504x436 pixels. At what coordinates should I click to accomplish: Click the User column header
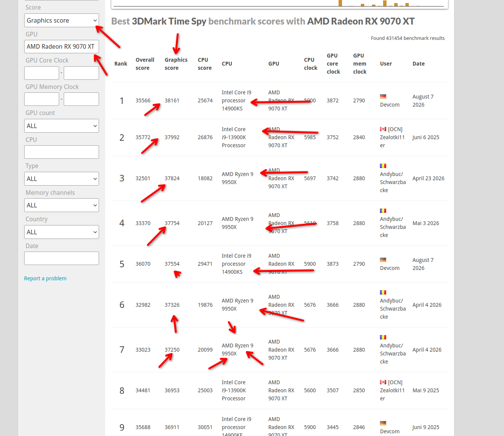pos(386,64)
